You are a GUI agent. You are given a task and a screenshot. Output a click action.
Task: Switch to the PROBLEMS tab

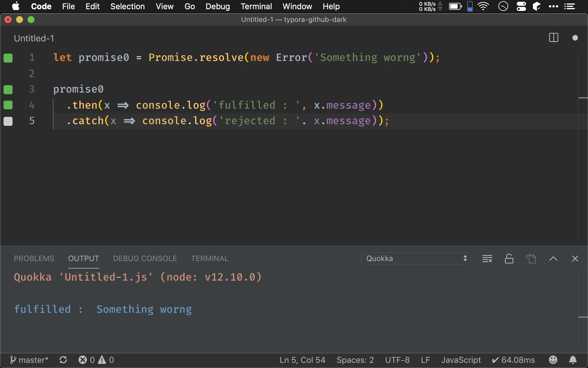(x=34, y=258)
